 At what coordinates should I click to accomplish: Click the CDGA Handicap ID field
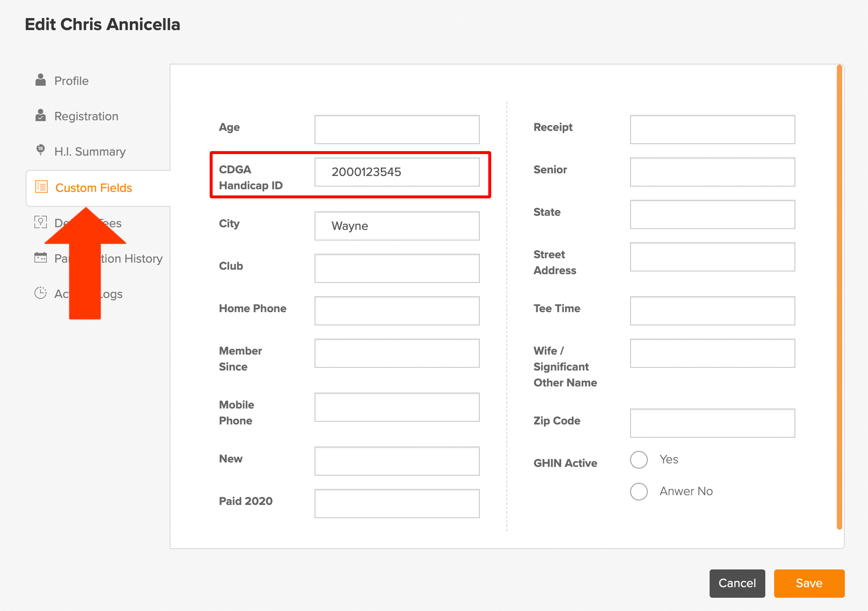click(x=397, y=172)
